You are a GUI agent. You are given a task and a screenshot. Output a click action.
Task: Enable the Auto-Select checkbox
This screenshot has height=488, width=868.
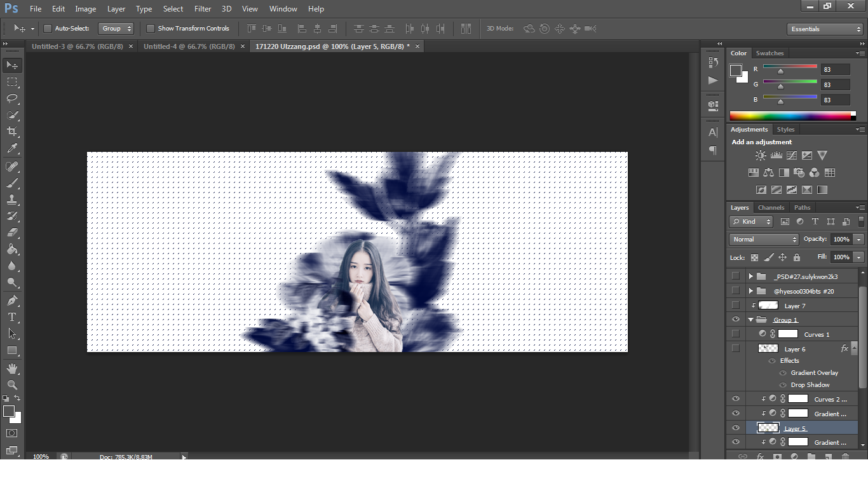(48, 29)
